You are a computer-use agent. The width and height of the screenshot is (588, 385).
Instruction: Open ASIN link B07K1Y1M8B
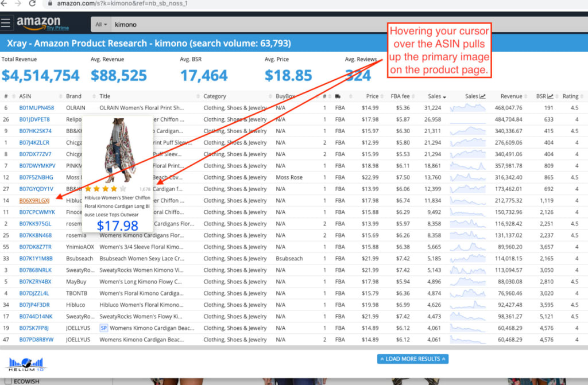[36, 259]
